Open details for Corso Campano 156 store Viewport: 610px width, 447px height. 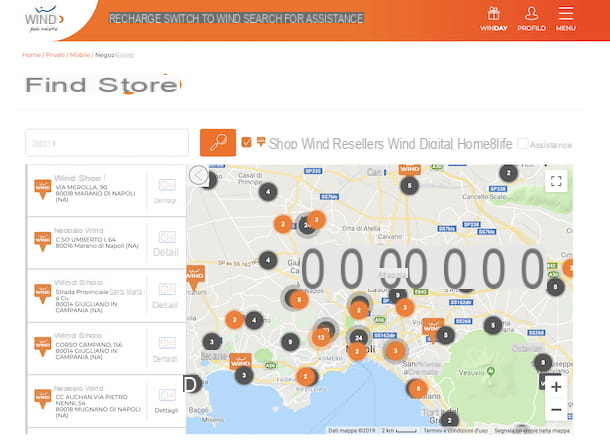point(166,349)
